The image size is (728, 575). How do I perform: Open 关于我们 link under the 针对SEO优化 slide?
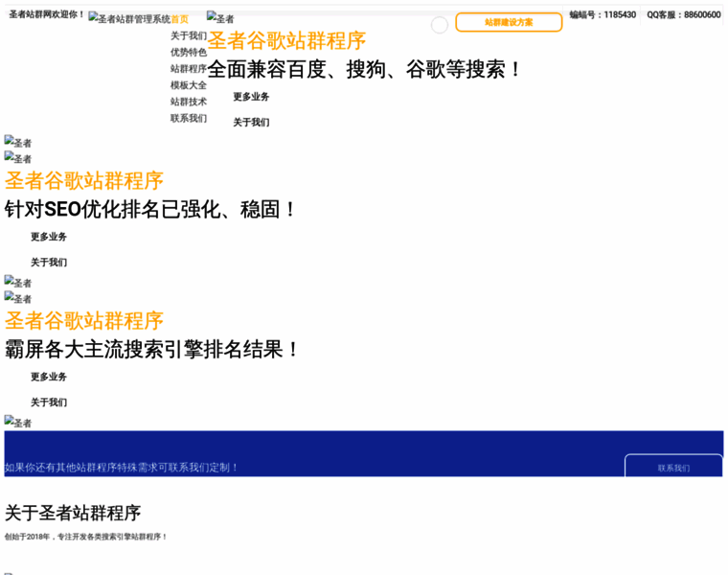point(49,263)
